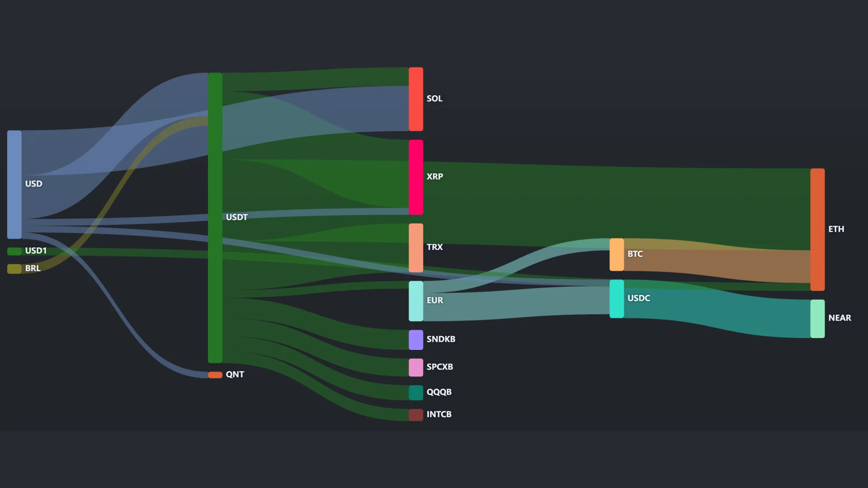Click the USDT label text
The height and width of the screenshot is (488, 868).
pos(236,217)
